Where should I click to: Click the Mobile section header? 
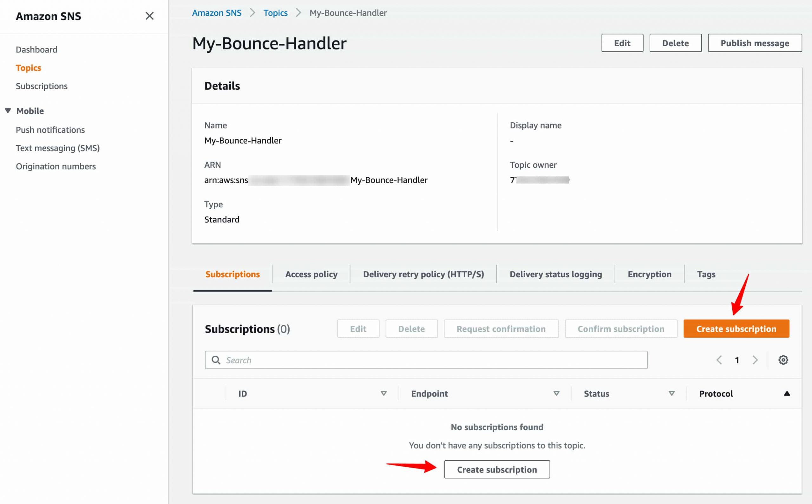tap(30, 111)
